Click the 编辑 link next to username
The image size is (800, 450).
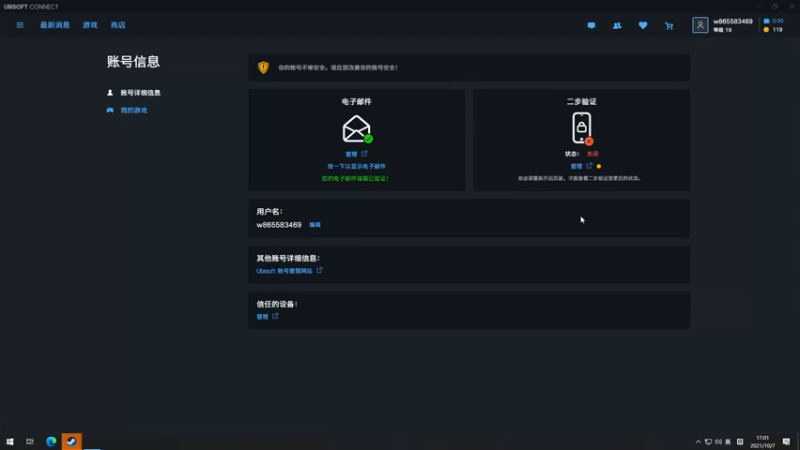315,224
